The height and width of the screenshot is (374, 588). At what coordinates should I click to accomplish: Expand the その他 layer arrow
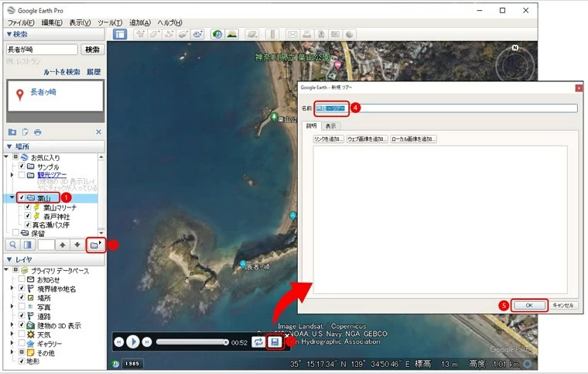click(12, 352)
